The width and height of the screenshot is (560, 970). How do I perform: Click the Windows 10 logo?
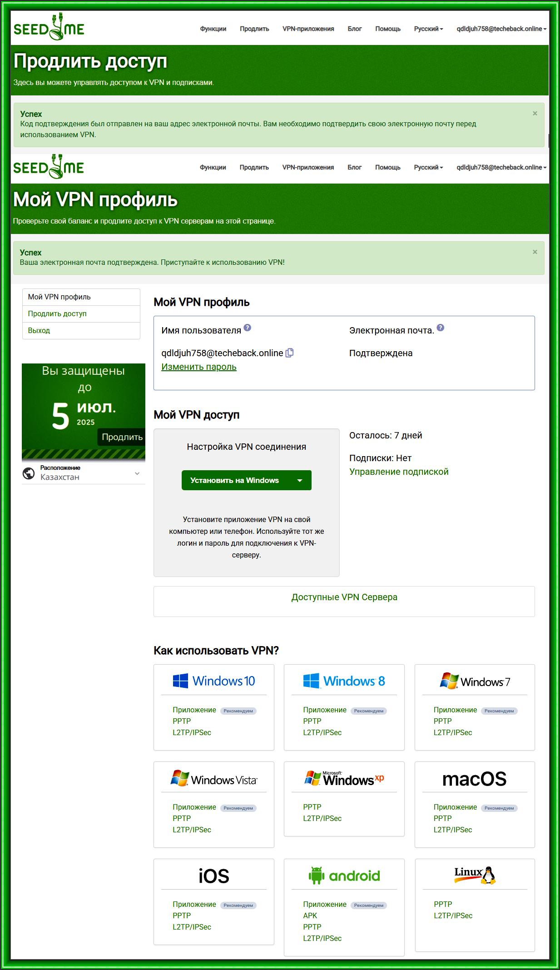click(x=214, y=681)
